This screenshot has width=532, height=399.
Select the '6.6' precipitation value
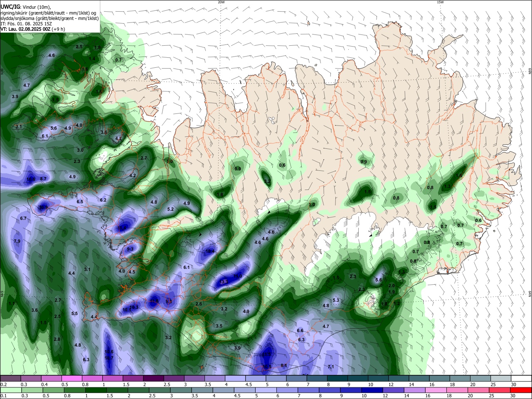pos(300,330)
